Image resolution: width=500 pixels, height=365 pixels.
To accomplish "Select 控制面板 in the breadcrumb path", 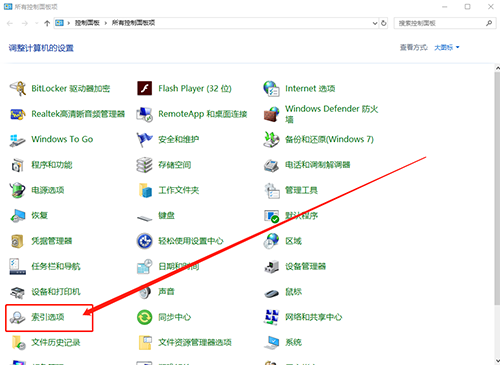I will tap(87, 23).
